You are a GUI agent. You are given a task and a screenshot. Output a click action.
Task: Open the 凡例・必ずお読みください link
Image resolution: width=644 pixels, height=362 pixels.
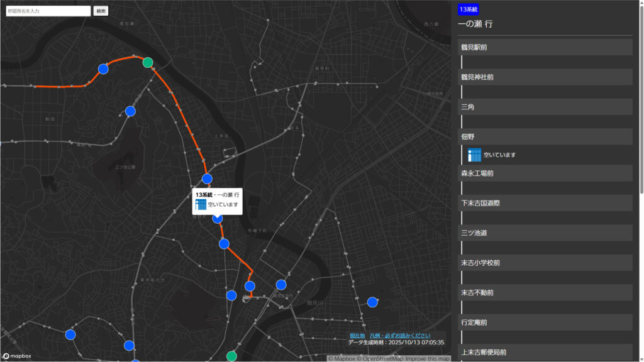pos(400,336)
